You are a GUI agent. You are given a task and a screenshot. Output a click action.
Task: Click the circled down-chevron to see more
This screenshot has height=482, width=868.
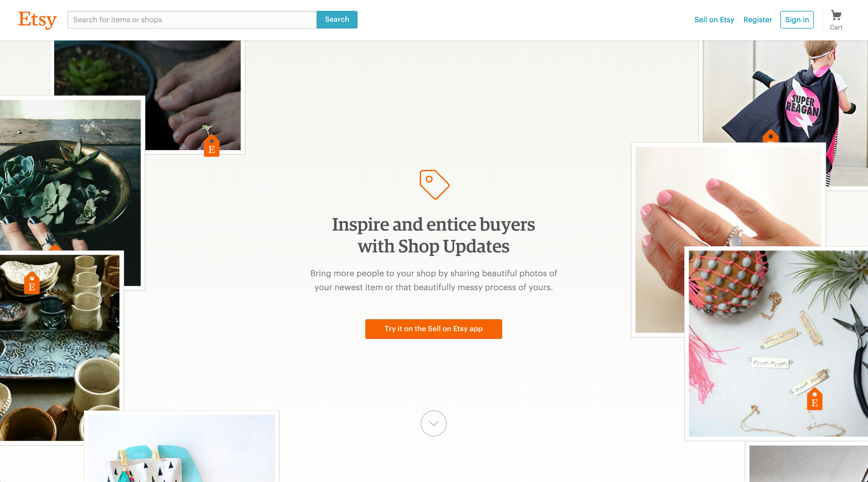(434, 423)
